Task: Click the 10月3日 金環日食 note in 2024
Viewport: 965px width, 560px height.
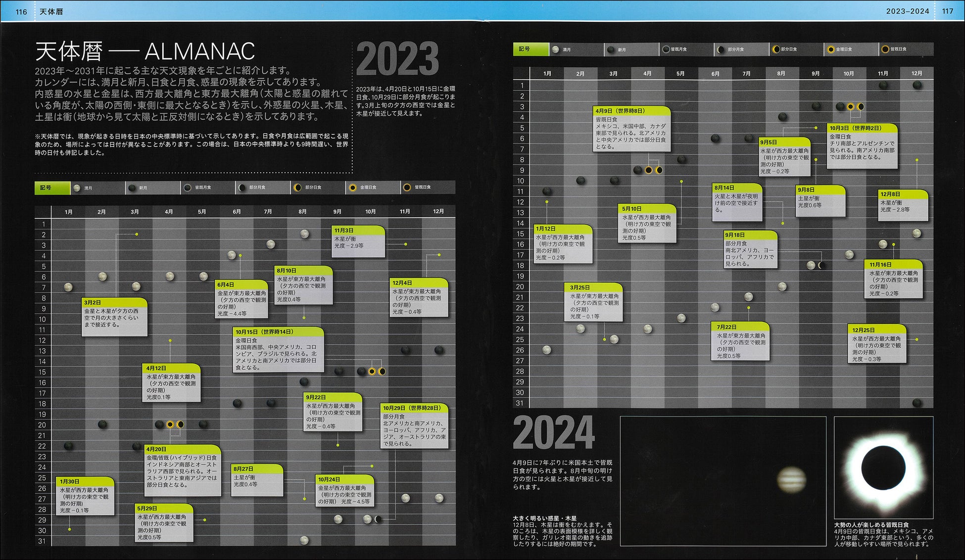Action: click(x=862, y=146)
